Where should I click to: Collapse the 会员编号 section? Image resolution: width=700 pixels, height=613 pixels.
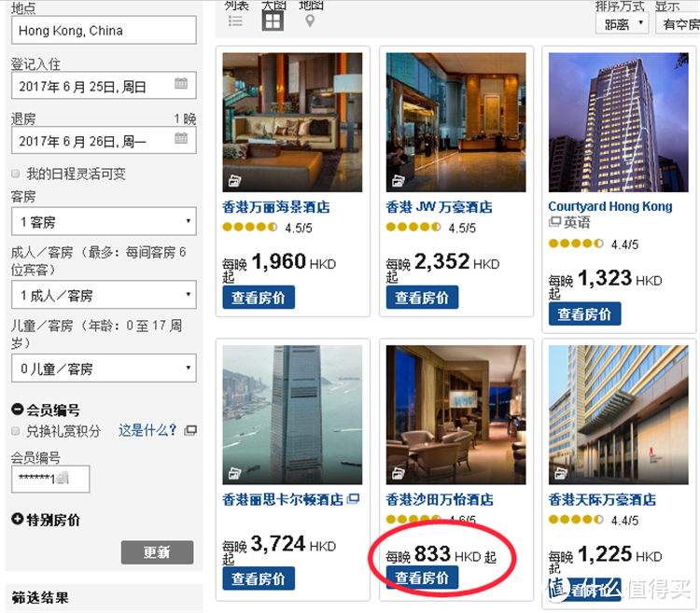click(x=18, y=409)
